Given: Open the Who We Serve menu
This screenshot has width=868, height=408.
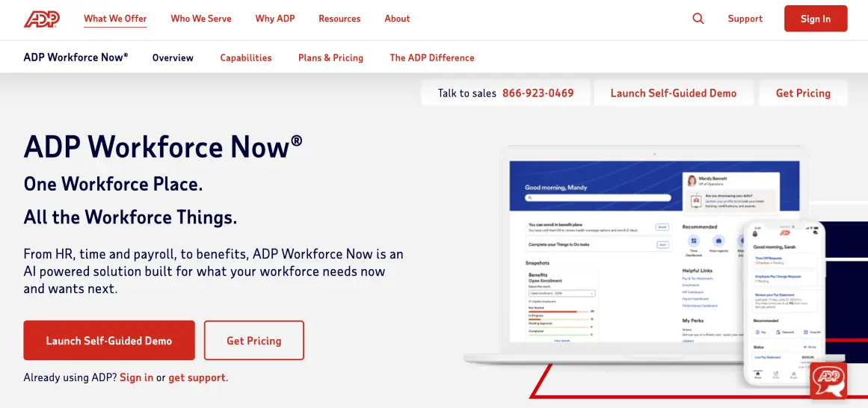Looking at the screenshot, I should click(x=201, y=19).
